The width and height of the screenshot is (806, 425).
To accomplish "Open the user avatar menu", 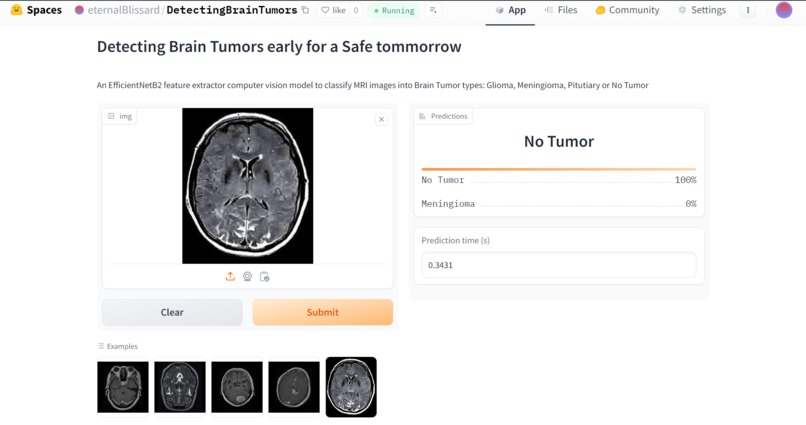I will pos(783,10).
